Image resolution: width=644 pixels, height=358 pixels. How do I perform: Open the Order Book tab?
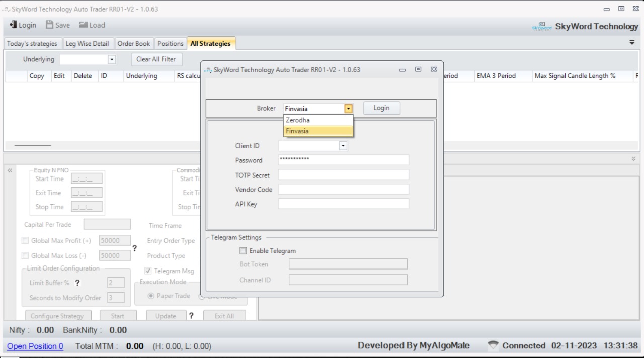[134, 44]
